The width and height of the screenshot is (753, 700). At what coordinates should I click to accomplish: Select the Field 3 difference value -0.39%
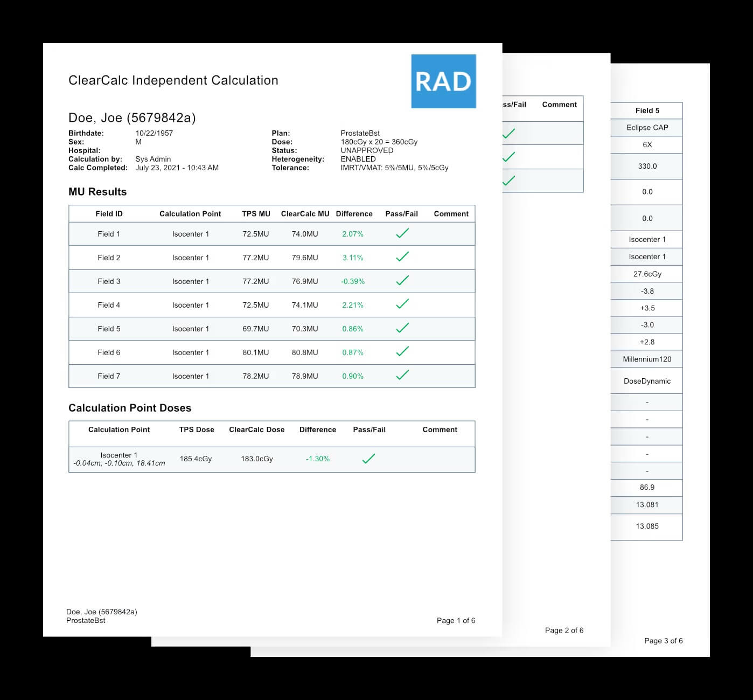(353, 281)
